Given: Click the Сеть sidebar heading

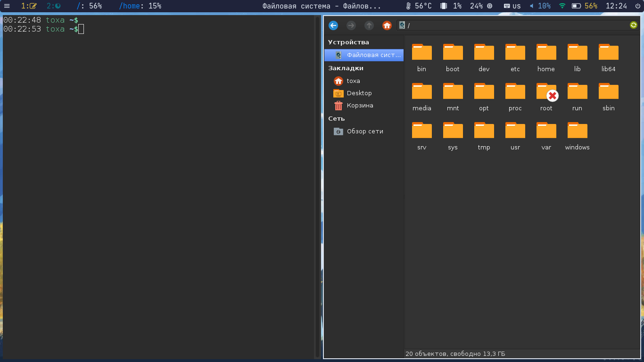Looking at the screenshot, I should pyautogui.click(x=337, y=119).
